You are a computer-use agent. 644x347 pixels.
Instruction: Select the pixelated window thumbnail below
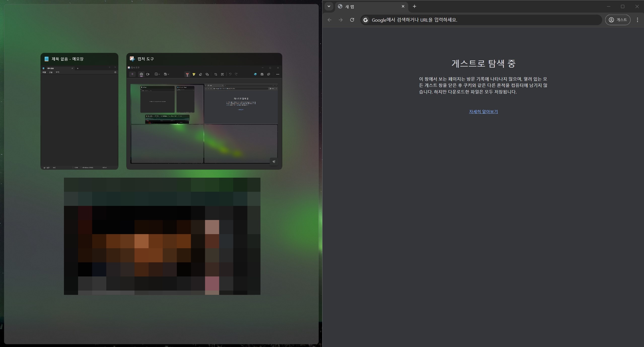coord(162,236)
